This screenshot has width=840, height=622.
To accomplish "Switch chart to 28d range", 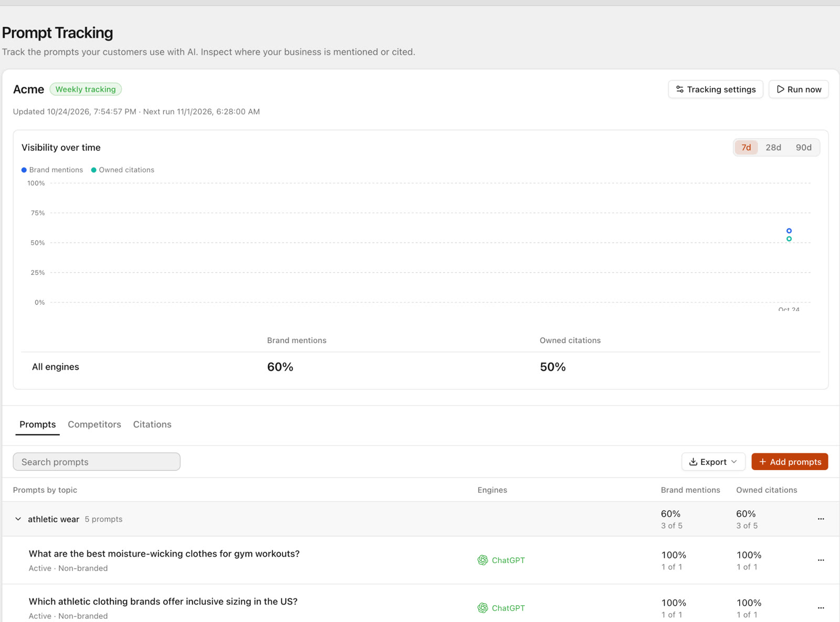I will coord(773,148).
